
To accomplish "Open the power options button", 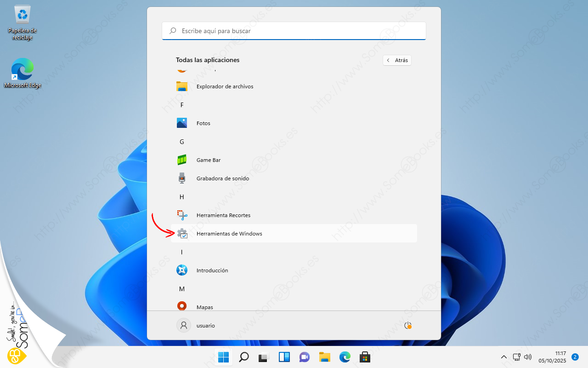I will point(407,325).
